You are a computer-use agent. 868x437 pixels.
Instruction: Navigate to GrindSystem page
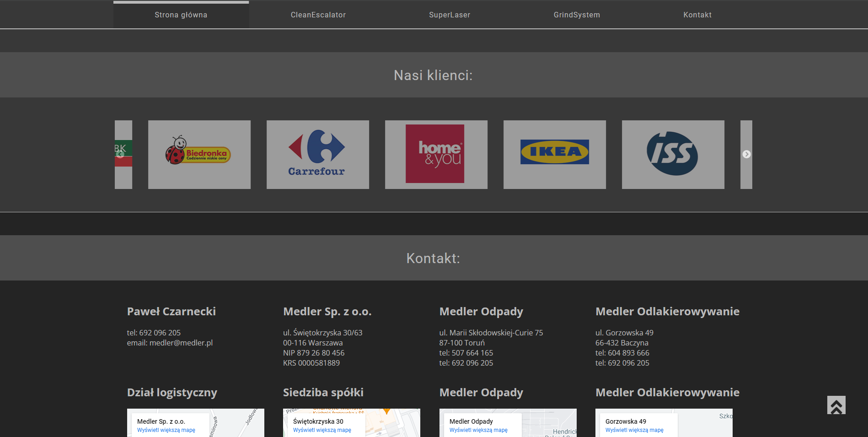click(577, 15)
